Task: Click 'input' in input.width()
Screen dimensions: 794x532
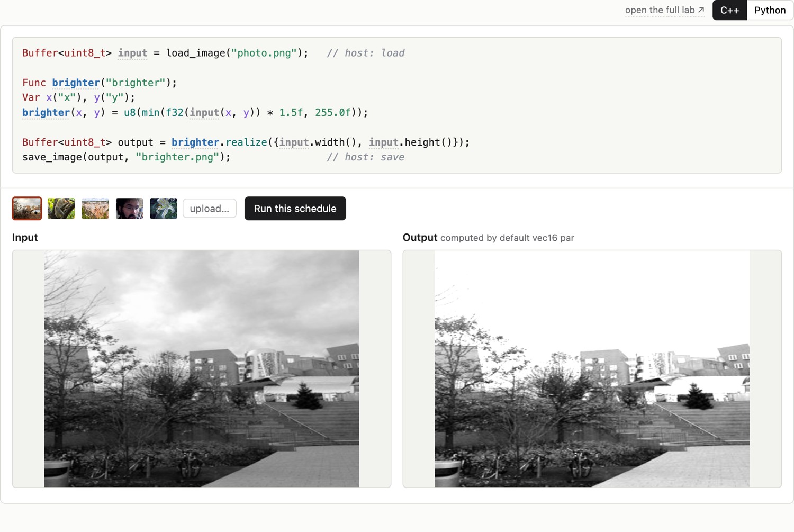Action: [294, 142]
